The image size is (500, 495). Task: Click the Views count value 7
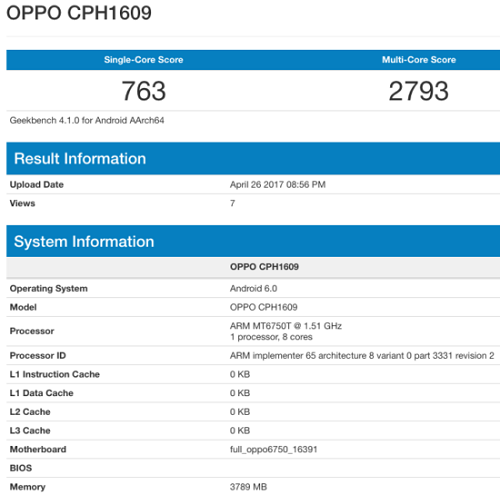coord(232,203)
